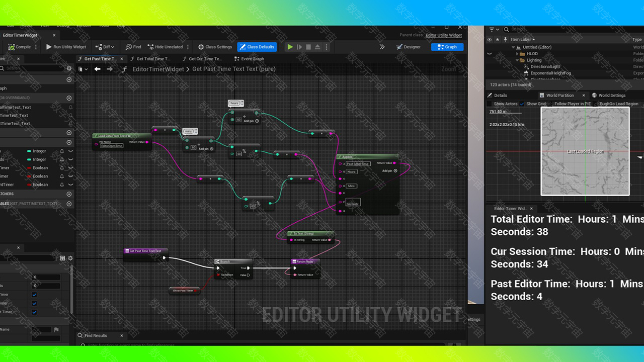Viewport: 644px width, 362px height.
Task: Click Add pin on the Append node
Action: pyautogui.click(x=389, y=171)
